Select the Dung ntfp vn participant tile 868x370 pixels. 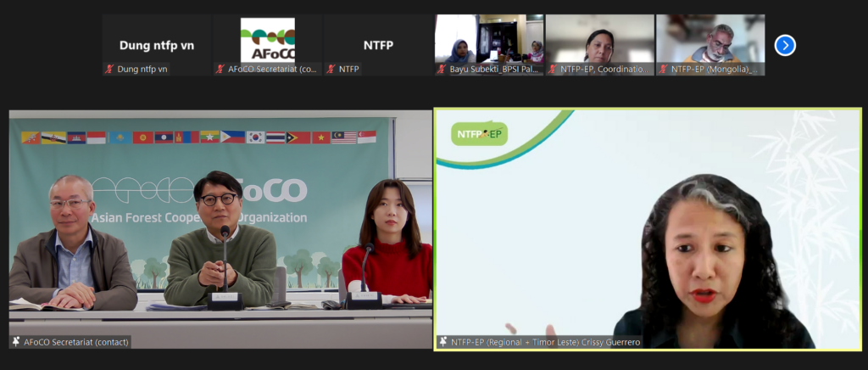click(156, 41)
